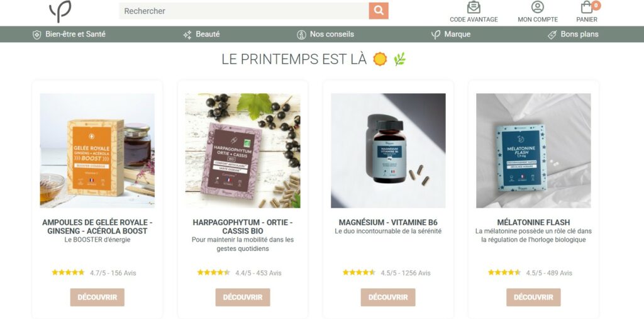Click Découvrir under Mélatonine Flash
This screenshot has height=319, width=644.
[533, 297]
